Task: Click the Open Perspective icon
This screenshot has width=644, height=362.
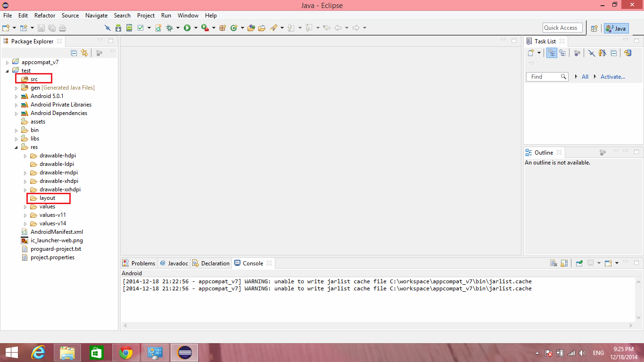Action: tap(594, 28)
